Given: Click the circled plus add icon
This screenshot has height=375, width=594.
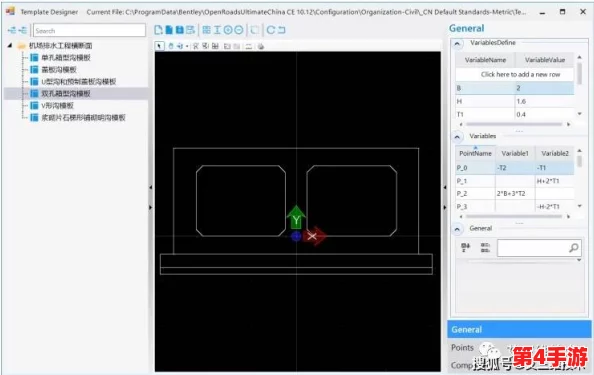Looking at the screenshot, I should (x=228, y=30).
